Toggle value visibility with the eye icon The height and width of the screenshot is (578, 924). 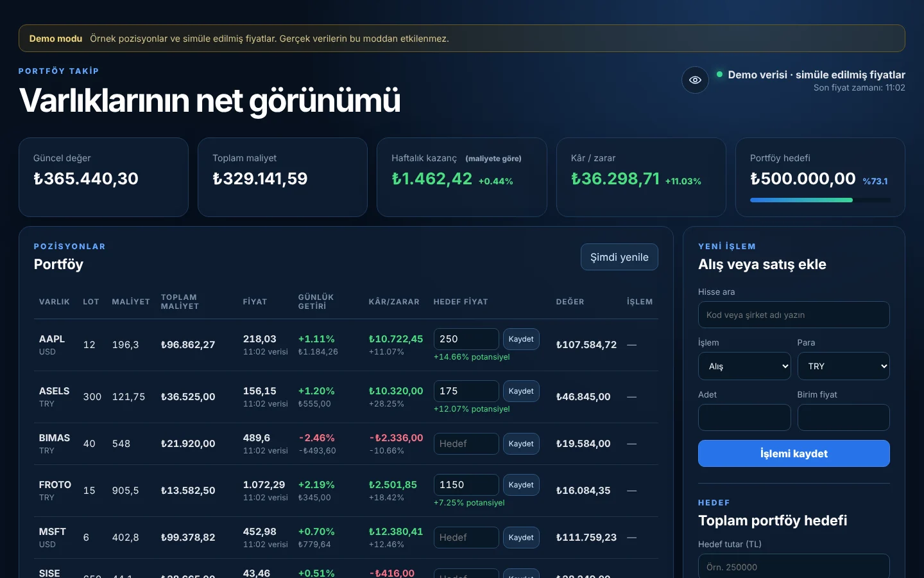tap(695, 80)
